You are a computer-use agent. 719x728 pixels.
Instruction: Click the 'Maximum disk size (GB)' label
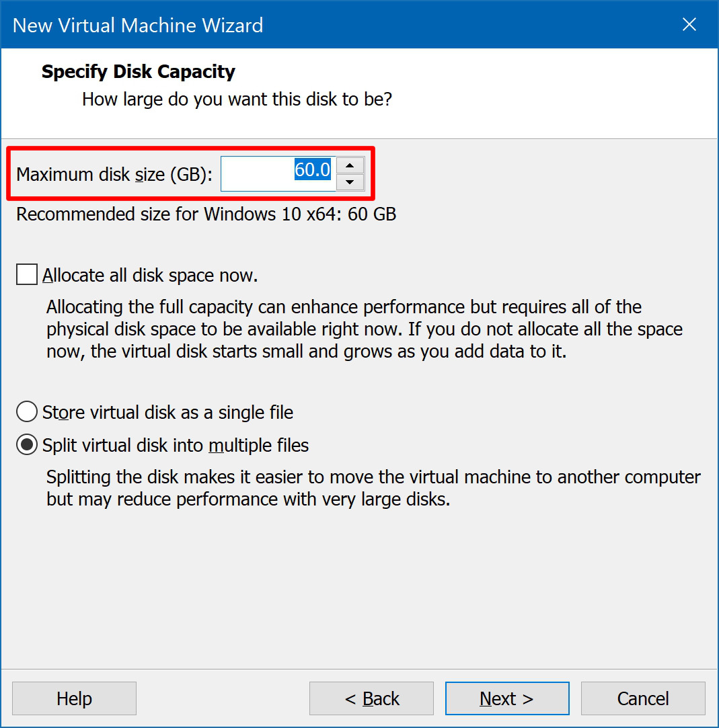coord(114,175)
